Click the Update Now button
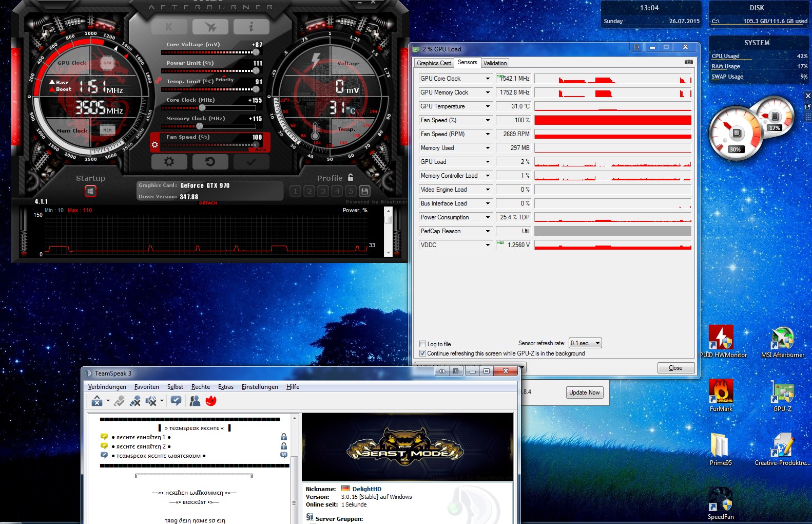This screenshot has height=524, width=812. [x=584, y=392]
